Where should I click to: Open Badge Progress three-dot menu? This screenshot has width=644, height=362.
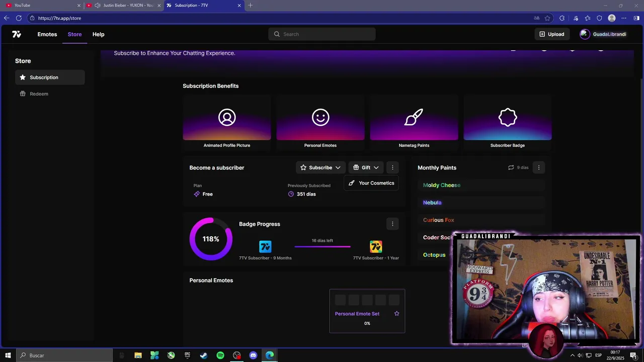392,224
